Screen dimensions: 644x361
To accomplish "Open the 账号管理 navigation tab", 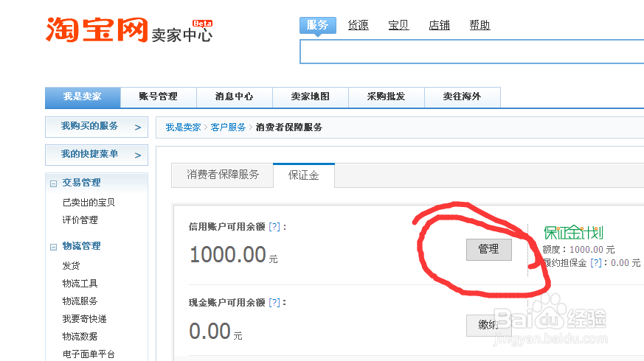I will point(158,97).
